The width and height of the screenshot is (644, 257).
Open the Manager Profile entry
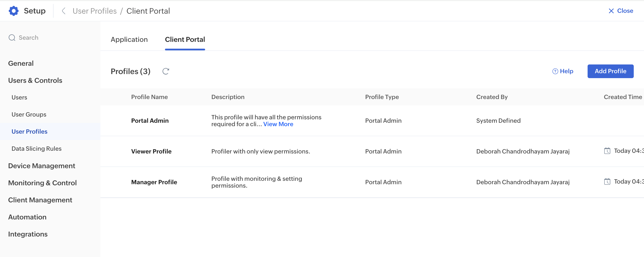point(154,182)
